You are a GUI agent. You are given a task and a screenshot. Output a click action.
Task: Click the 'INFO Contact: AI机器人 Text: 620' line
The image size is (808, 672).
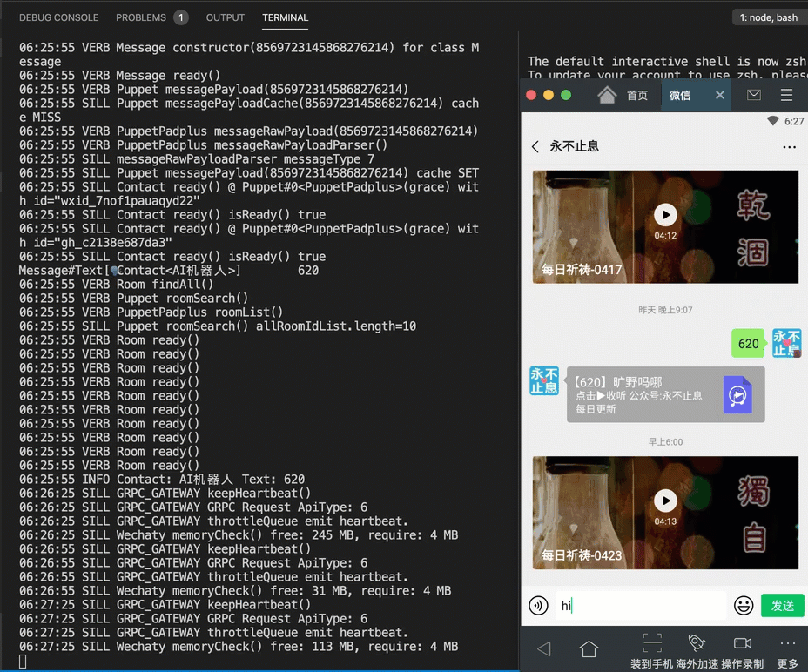click(162, 480)
